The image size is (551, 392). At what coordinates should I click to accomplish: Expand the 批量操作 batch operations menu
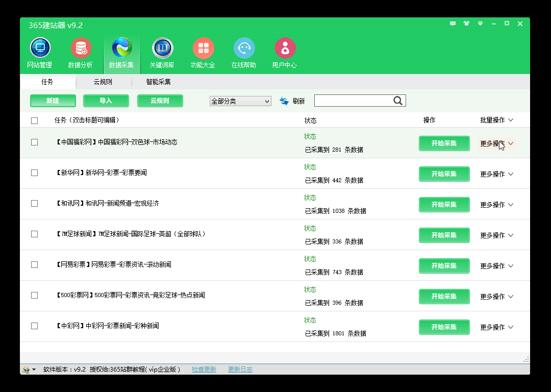point(496,120)
